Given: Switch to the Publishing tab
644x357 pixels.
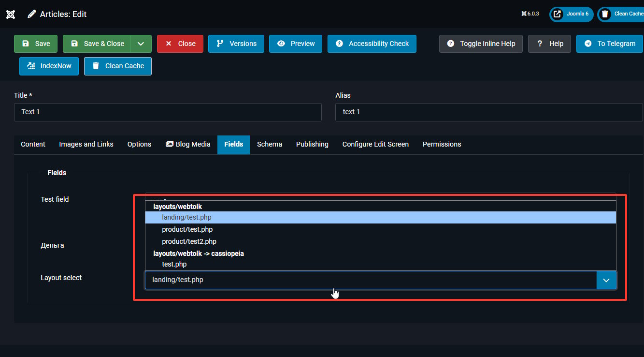Looking at the screenshot, I should pos(312,144).
